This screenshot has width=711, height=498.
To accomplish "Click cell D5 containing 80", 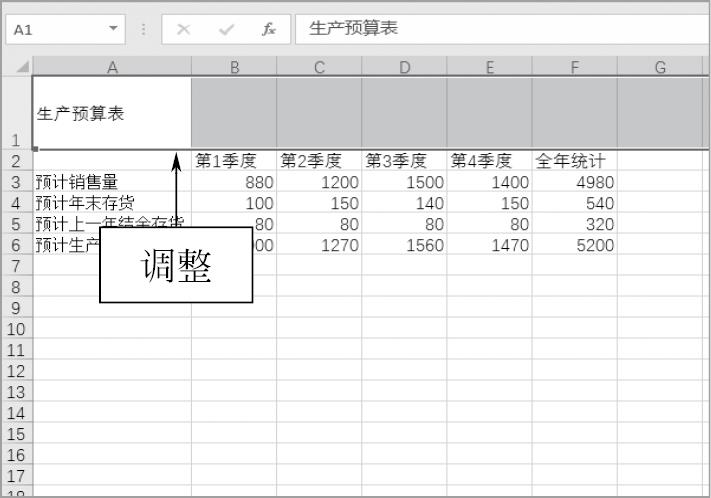I will [x=404, y=224].
